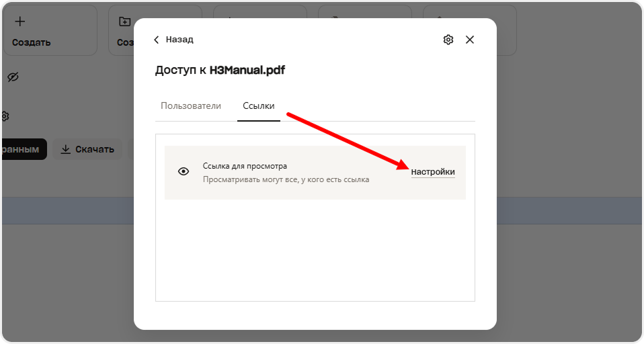Open Настройки for the view link
Viewport: 644px width, 344px height.
pos(433,172)
